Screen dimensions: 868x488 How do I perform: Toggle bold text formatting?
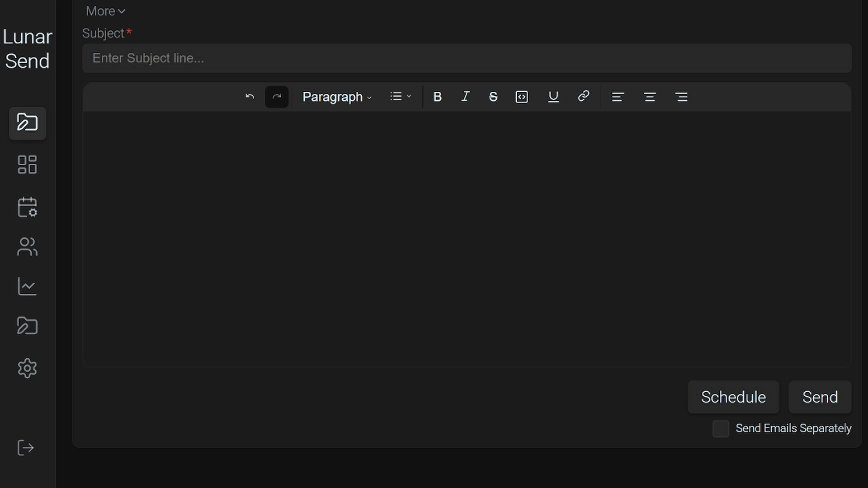(x=437, y=97)
